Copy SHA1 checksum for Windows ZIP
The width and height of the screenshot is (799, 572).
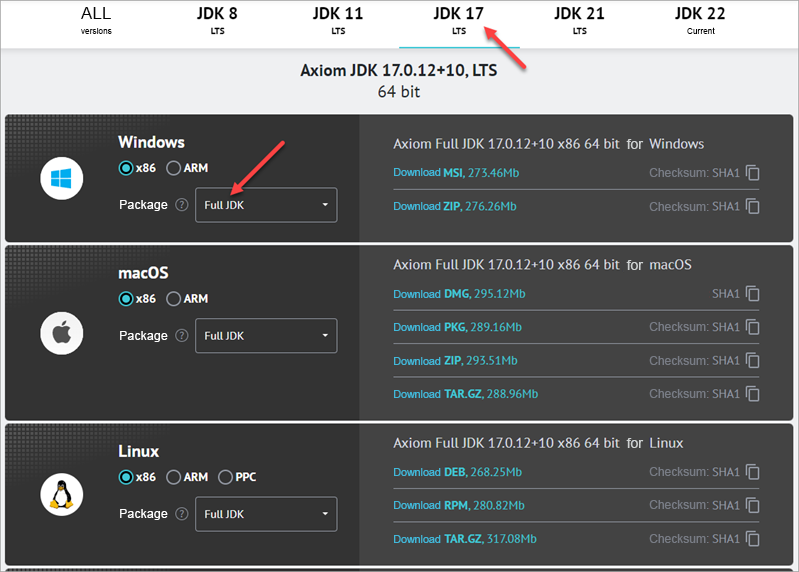click(x=752, y=207)
